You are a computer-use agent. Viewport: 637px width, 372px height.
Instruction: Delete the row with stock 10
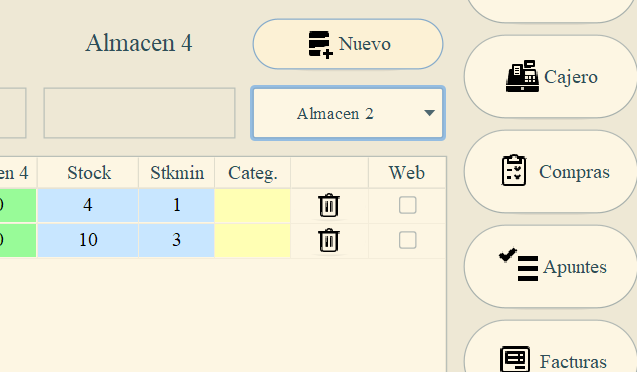[x=329, y=240]
